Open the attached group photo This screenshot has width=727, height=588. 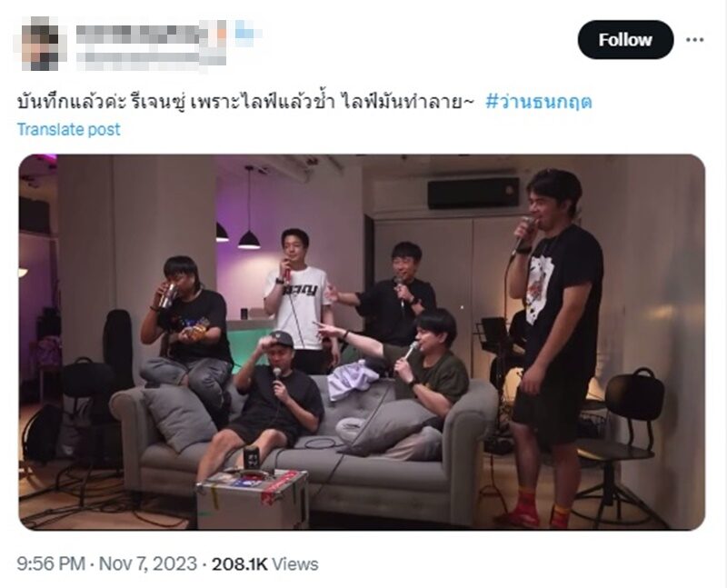tap(362, 343)
